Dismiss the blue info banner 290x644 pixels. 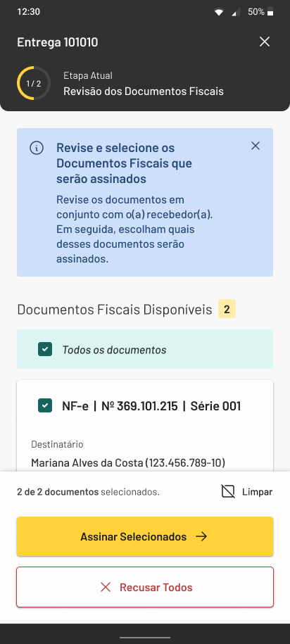tap(256, 146)
